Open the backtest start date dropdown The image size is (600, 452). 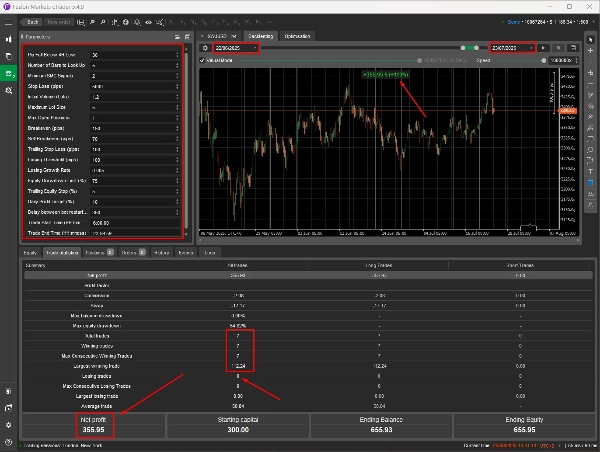(x=236, y=48)
